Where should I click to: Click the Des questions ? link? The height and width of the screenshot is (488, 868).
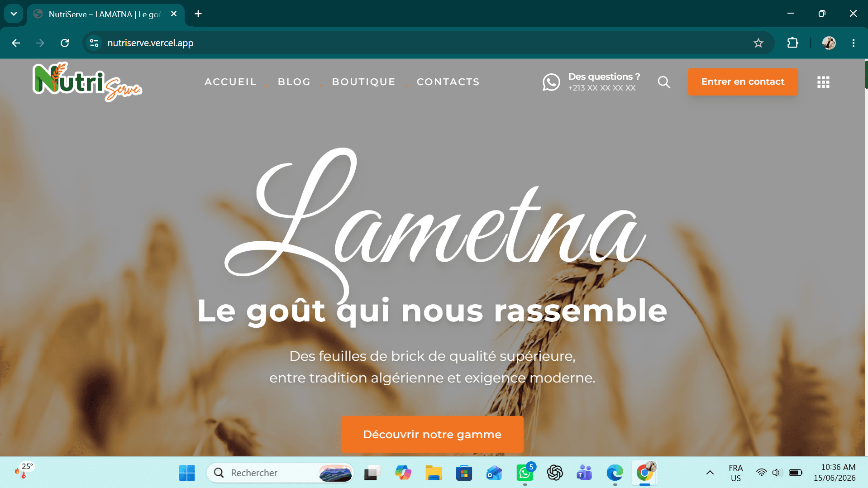tap(604, 77)
